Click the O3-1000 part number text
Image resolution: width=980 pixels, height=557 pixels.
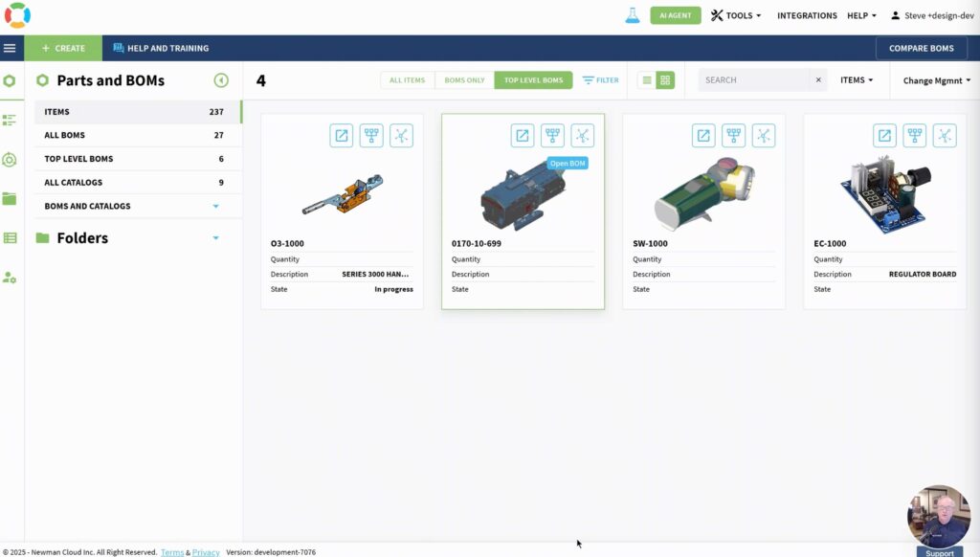[287, 244]
